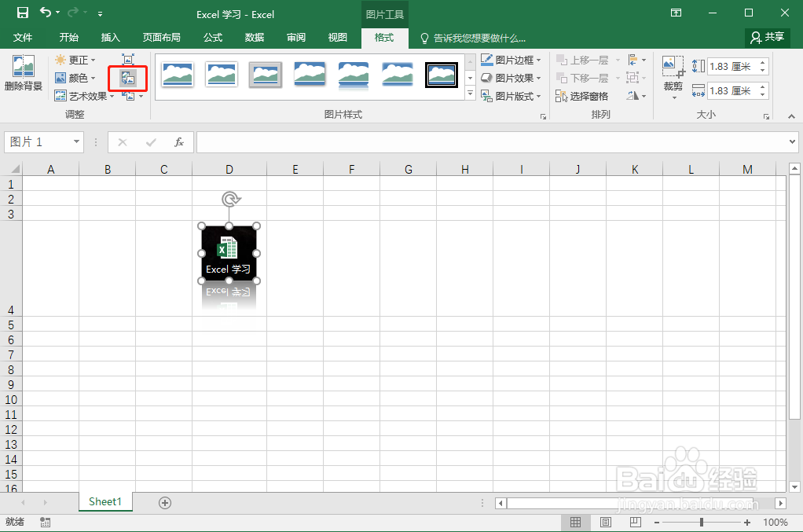Open the Customize Quick Access Toolbar arrow
Screen dimensions: 803x532
[100, 14]
